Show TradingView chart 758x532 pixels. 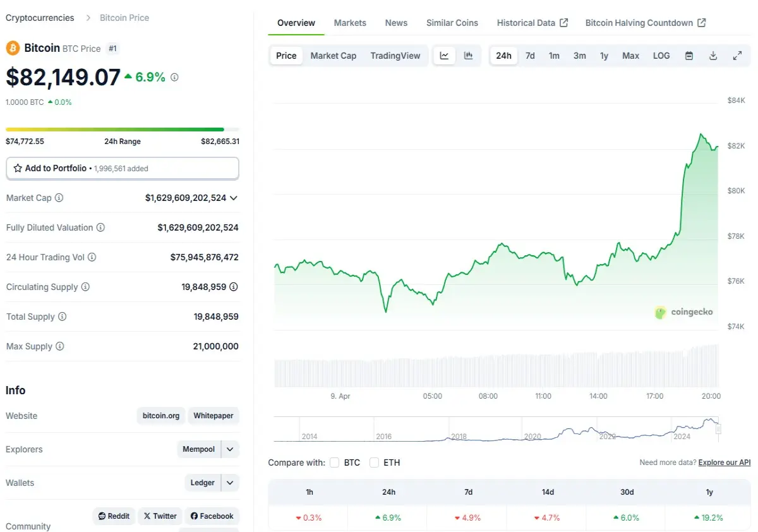tap(395, 56)
